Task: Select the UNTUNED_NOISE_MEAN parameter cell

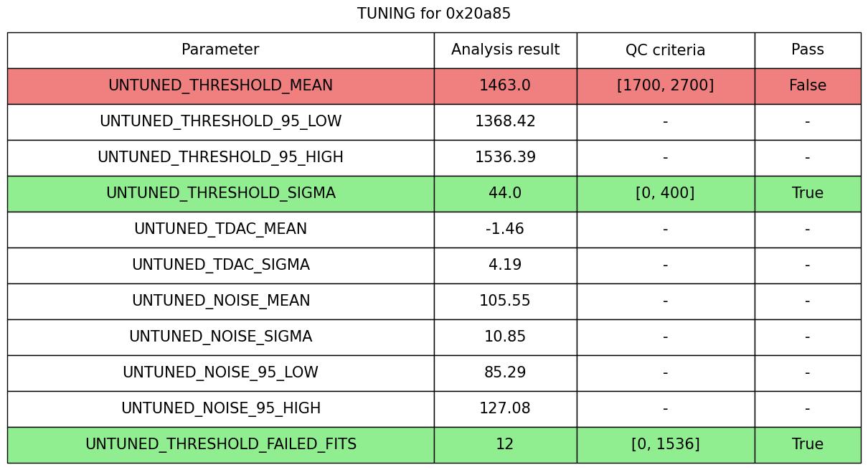Action: (x=220, y=301)
